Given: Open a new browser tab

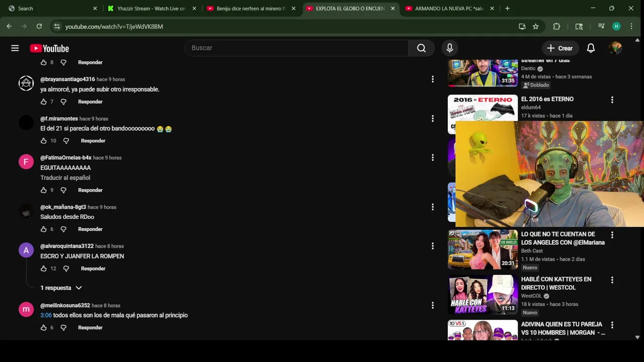Looking at the screenshot, I should click(x=507, y=9).
